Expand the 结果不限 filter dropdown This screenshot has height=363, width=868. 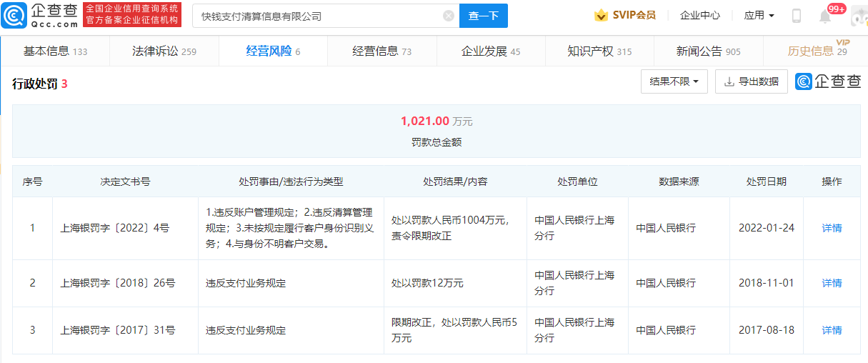click(x=674, y=81)
